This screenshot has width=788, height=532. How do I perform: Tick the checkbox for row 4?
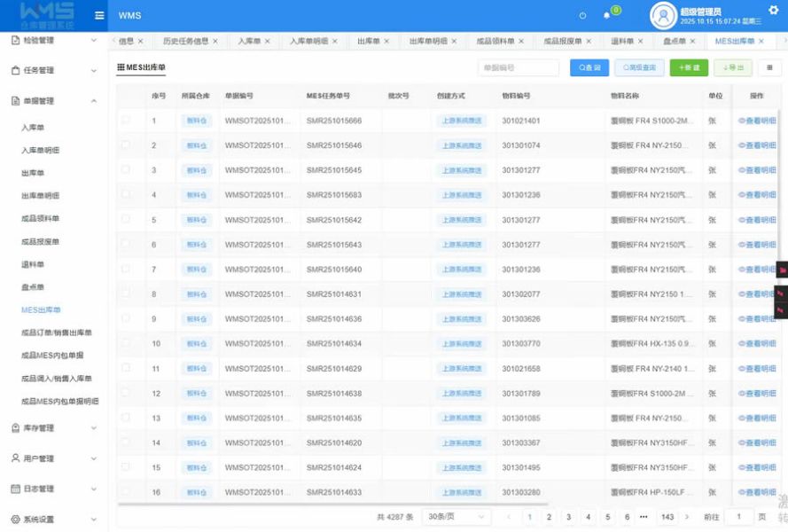[x=126, y=194]
